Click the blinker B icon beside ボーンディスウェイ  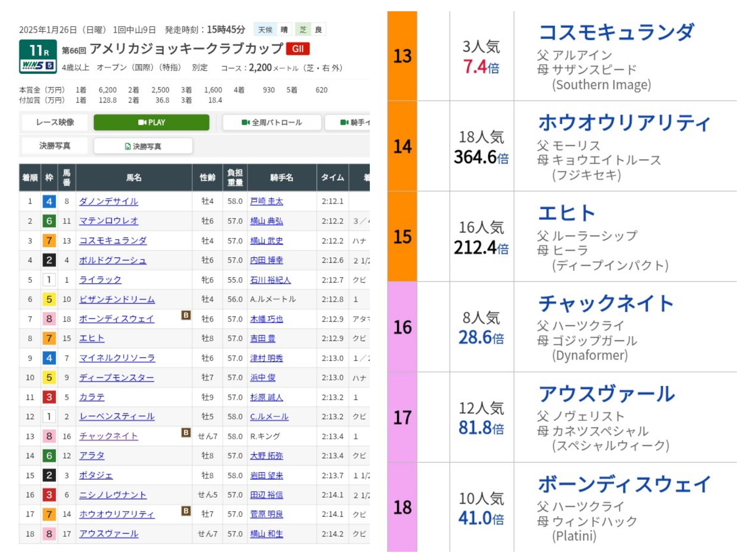(x=186, y=315)
